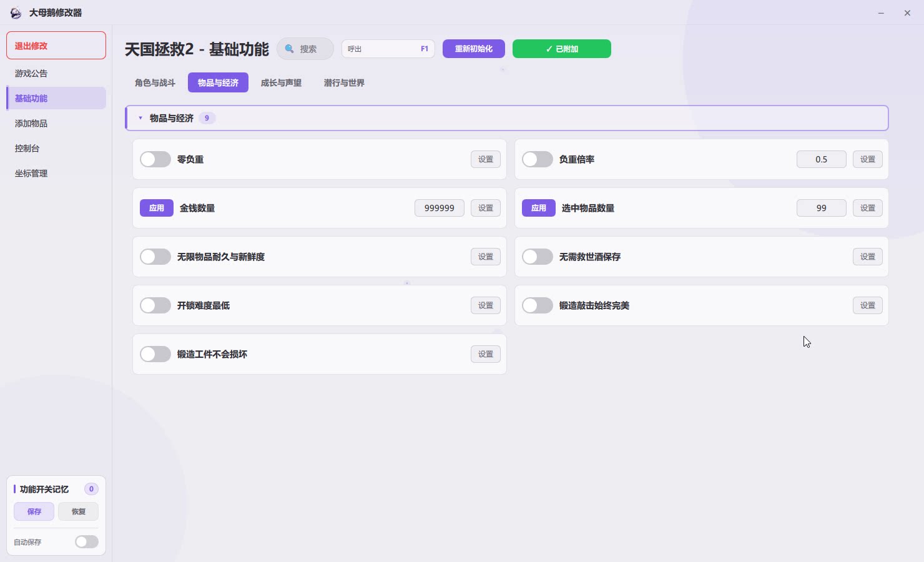Click the 负重倍率 value field 0.5

(x=822, y=159)
